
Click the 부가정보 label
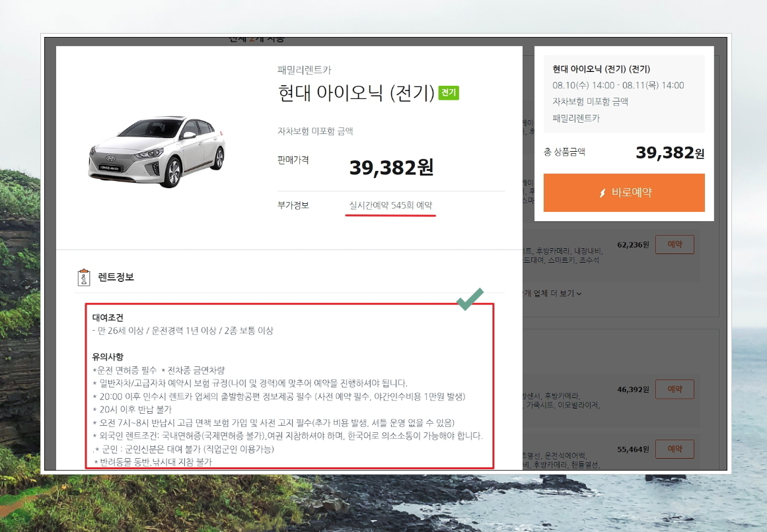tap(293, 205)
